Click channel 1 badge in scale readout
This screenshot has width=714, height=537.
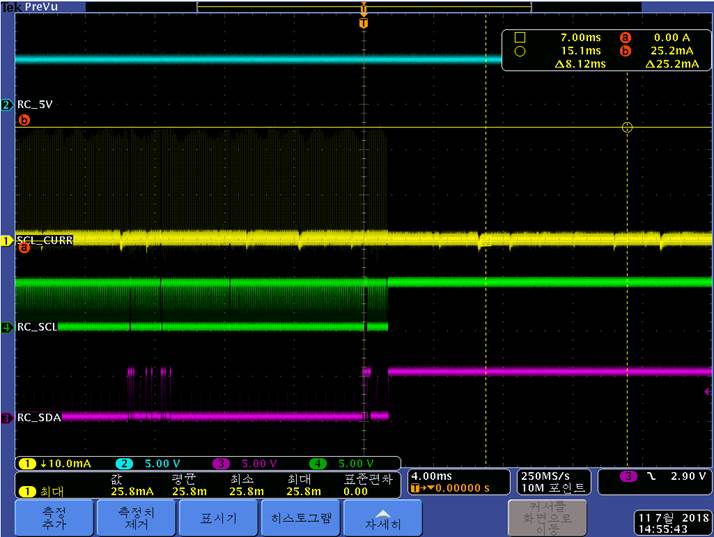pyautogui.click(x=27, y=464)
